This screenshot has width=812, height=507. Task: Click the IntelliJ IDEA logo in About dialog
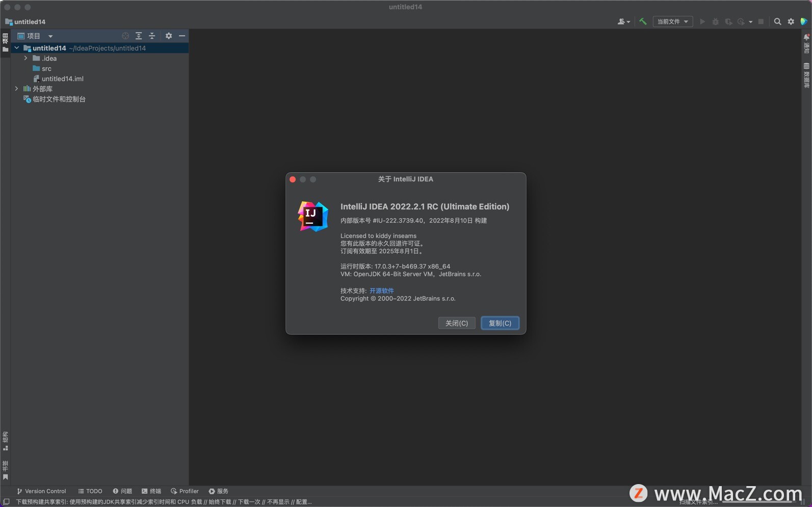click(313, 216)
